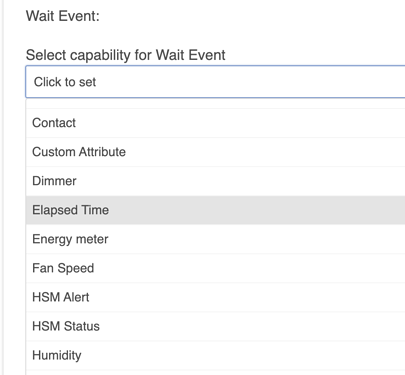405x375 pixels.
Task: Choose Energy meter from capability list
Action: tap(215, 239)
